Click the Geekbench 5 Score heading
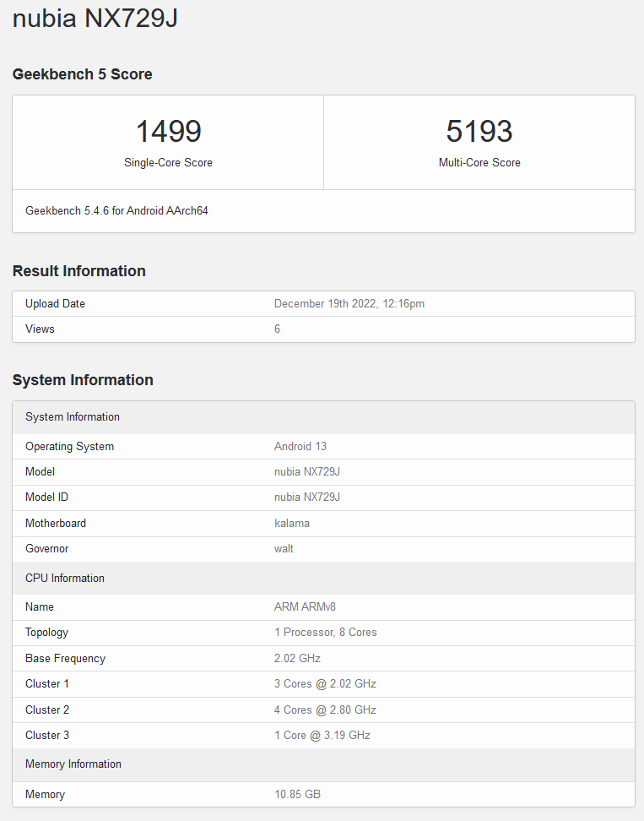The image size is (644, 821). click(82, 74)
